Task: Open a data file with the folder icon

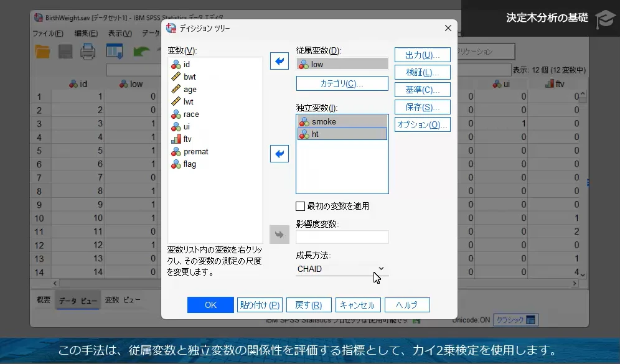Action: [x=42, y=52]
